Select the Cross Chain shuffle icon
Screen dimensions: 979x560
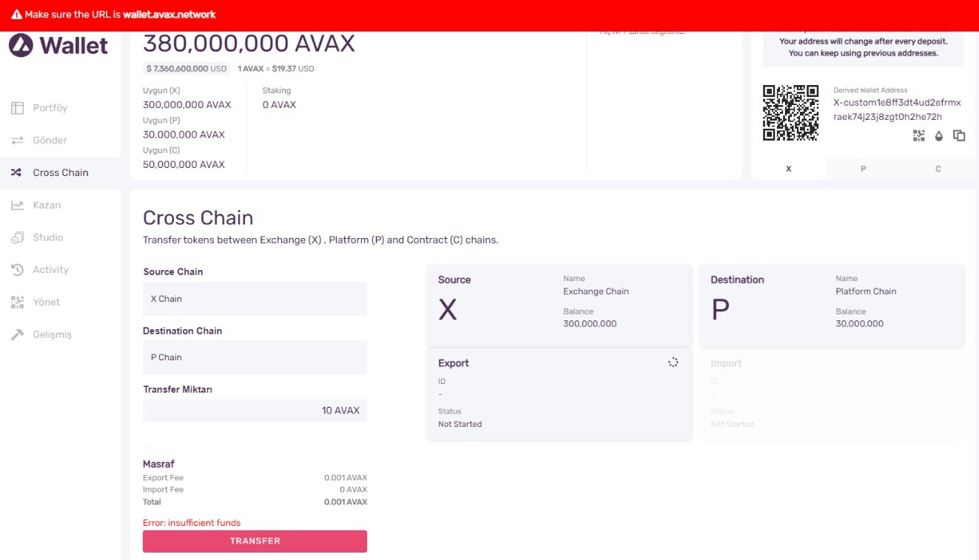16,172
